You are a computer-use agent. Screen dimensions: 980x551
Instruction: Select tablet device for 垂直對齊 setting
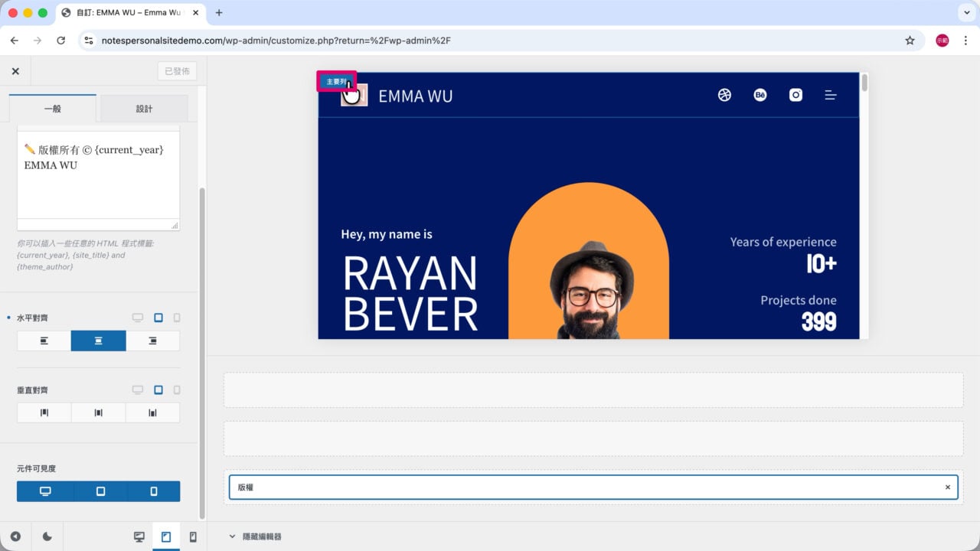(x=158, y=390)
